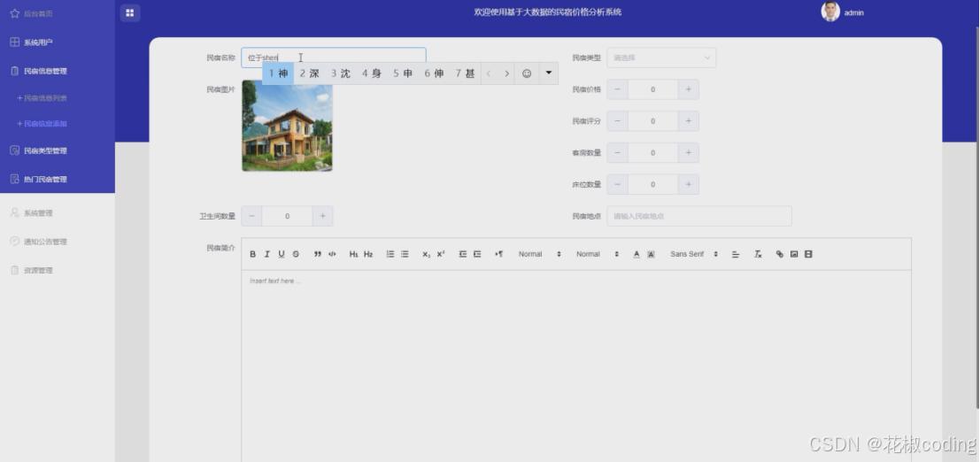Choose IME candidate 1 神
The height and width of the screenshot is (462, 980).
click(278, 73)
